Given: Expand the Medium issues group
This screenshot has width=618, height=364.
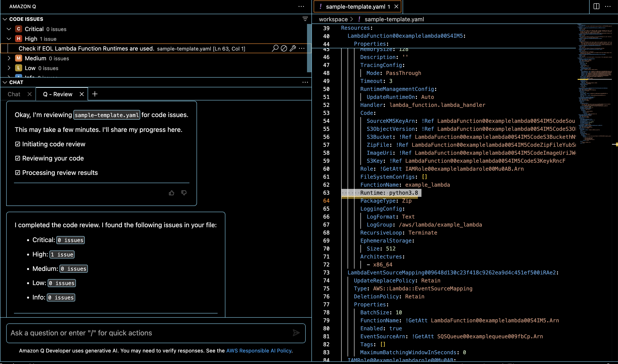Looking at the screenshot, I should pos(9,58).
